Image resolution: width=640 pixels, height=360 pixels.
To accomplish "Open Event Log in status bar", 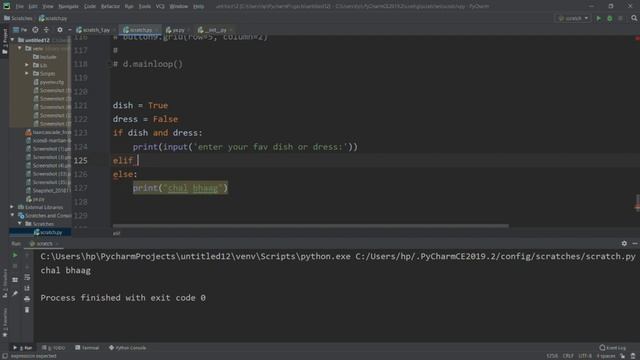I will tap(612, 348).
